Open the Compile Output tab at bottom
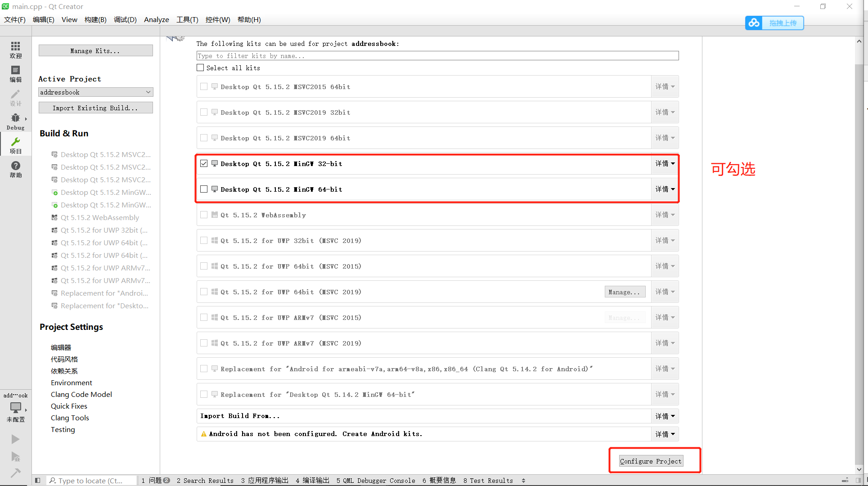The width and height of the screenshot is (868, 486). tap(312, 480)
